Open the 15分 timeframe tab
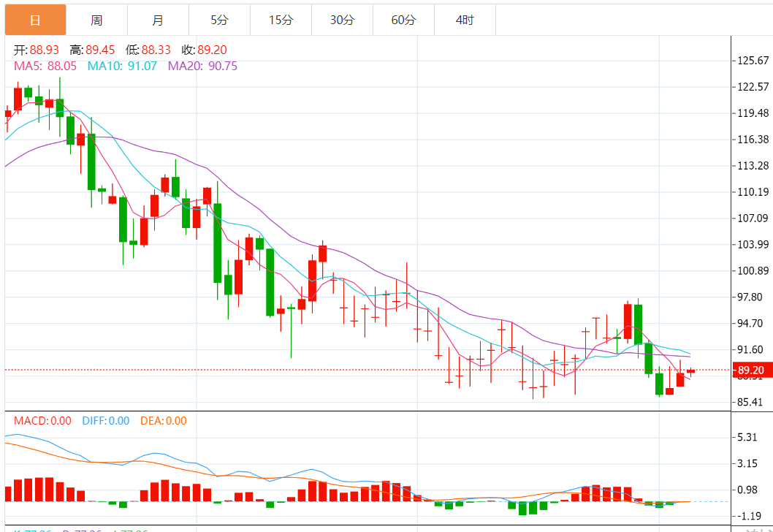Screen dimensions: 773x532 tap(281, 20)
